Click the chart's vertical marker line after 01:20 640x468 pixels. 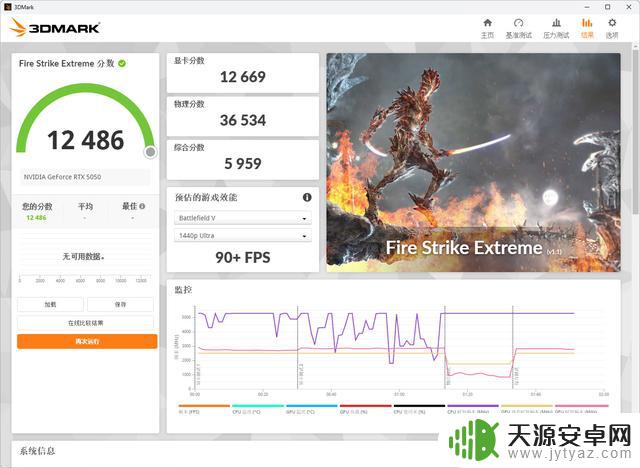point(513,347)
